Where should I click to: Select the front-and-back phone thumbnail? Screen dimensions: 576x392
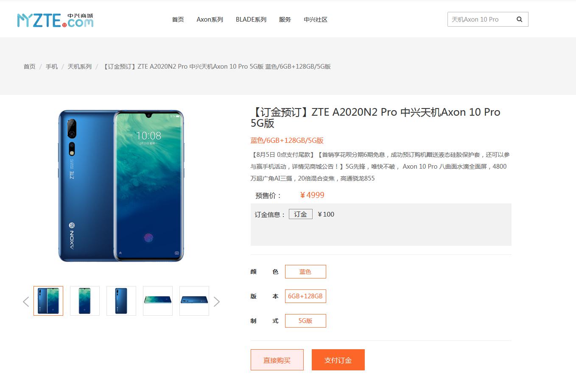click(x=48, y=301)
